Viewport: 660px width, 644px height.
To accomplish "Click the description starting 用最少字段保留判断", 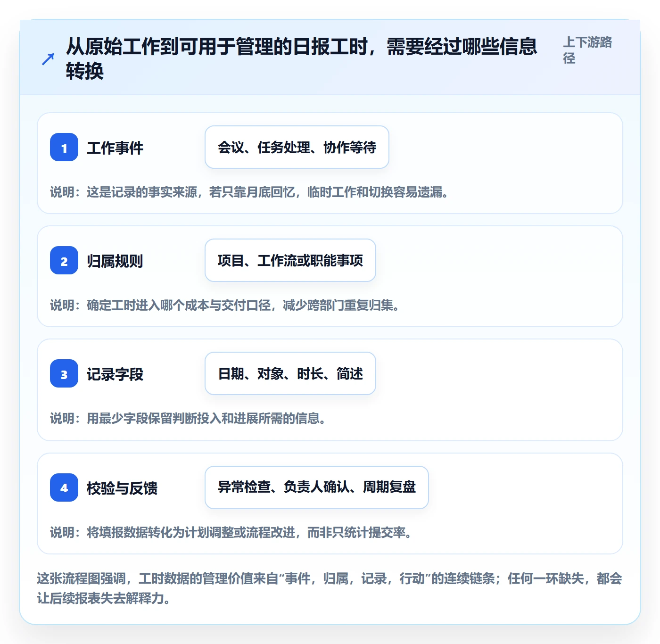I will tap(188, 419).
